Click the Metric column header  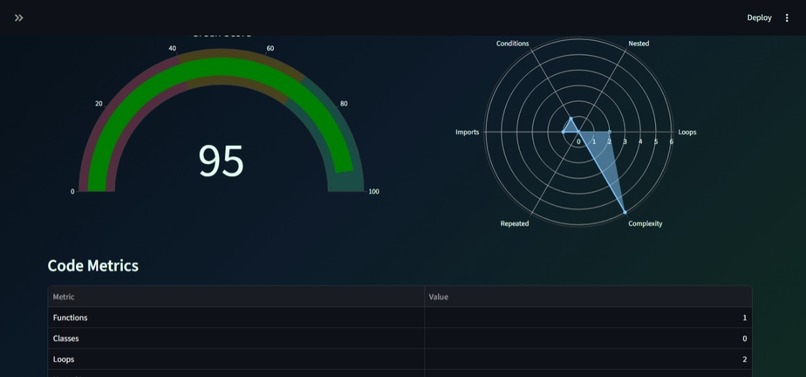tap(64, 297)
